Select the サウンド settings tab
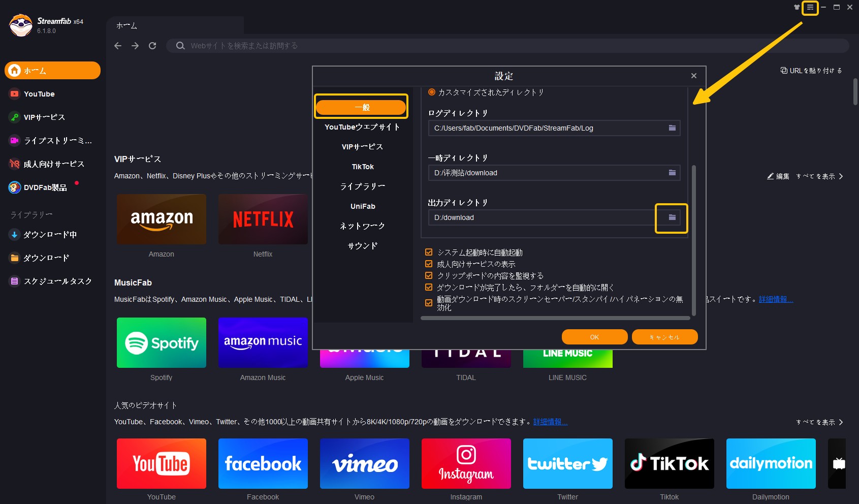Viewport: 859px width, 504px height. pos(362,246)
